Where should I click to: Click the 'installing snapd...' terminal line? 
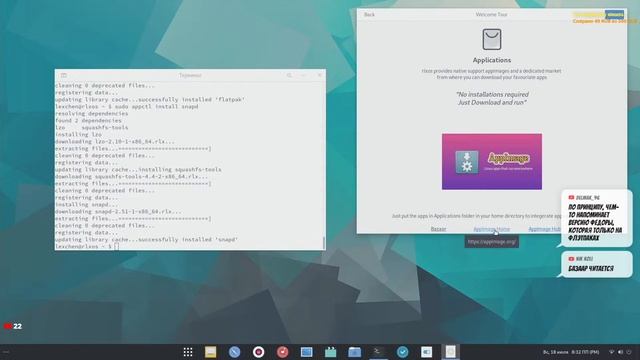pos(87,204)
